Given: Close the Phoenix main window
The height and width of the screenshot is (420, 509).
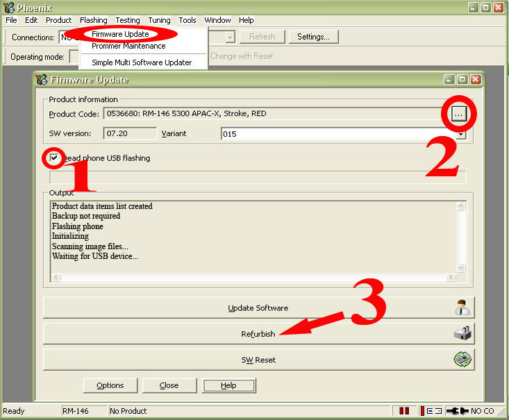Looking at the screenshot, I should 499,8.
